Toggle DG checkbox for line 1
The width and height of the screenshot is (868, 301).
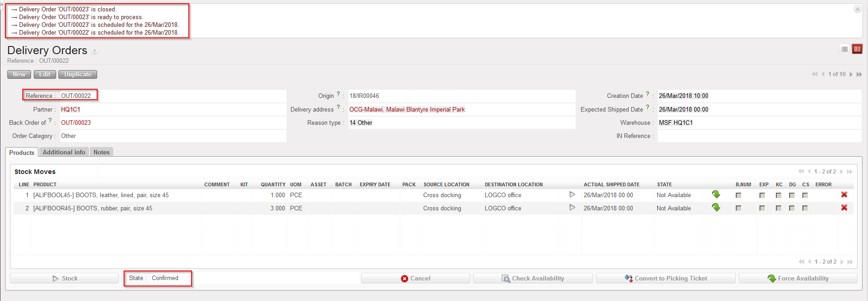pos(792,195)
